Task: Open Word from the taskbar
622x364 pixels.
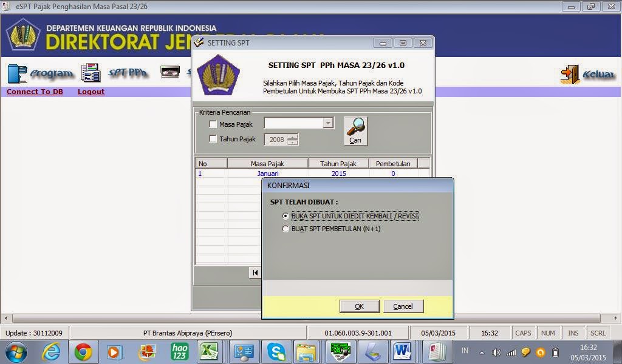Action: tap(403, 352)
